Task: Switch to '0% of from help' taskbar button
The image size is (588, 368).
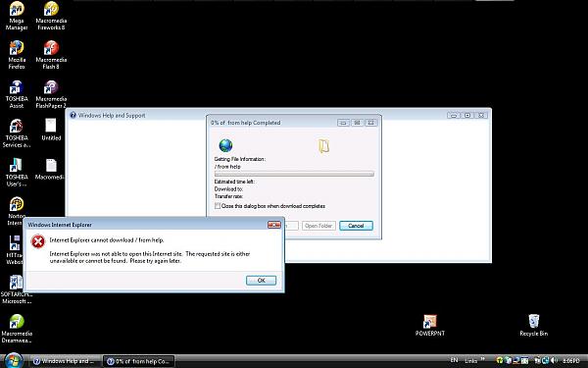Action: pos(139,361)
